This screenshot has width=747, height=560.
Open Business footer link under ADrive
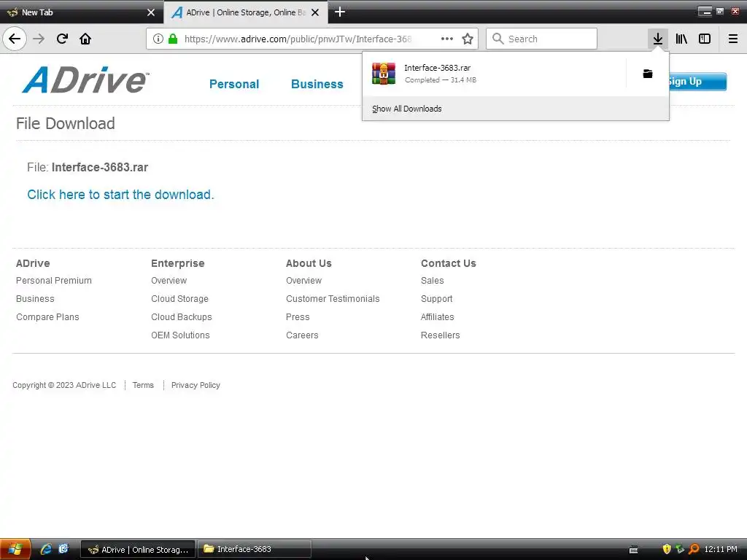tap(35, 298)
